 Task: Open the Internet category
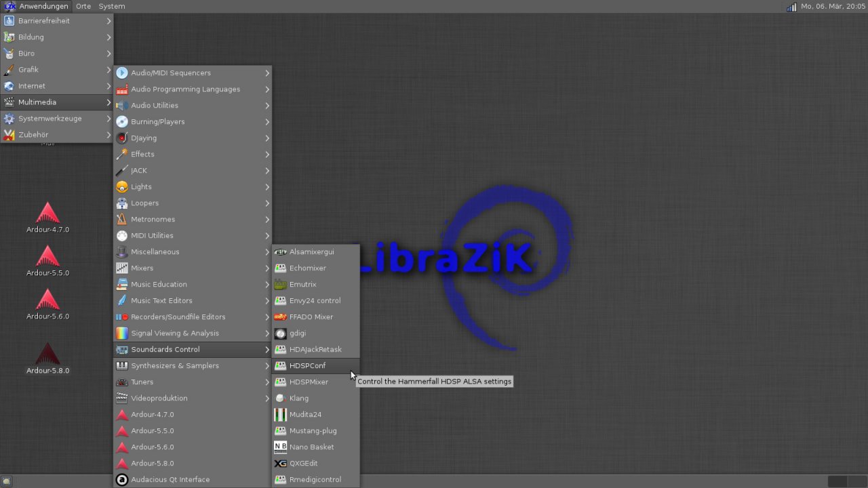click(x=57, y=86)
